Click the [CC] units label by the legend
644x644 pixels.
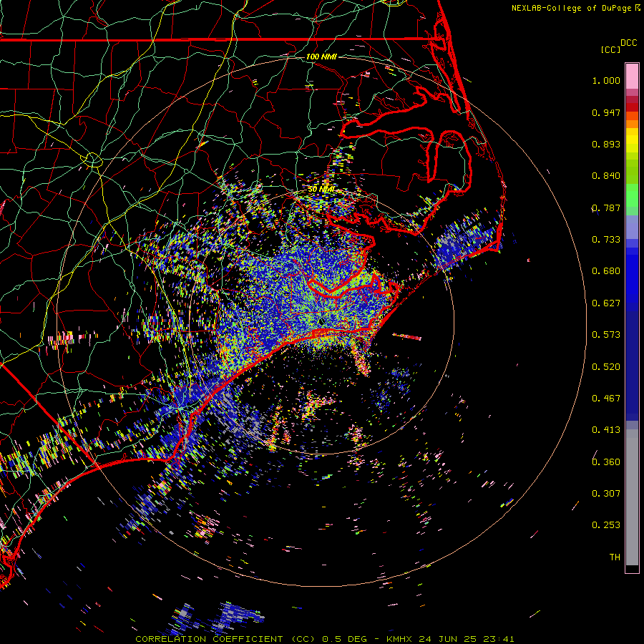coord(610,49)
